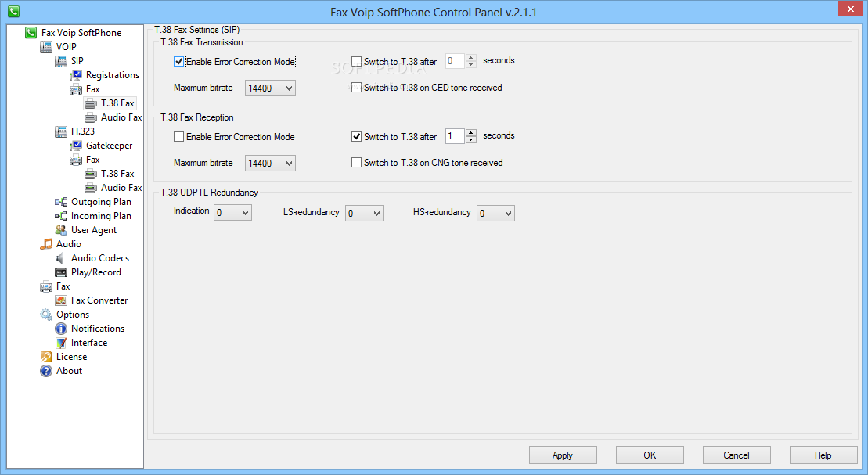Viewport: 868px width, 475px height.
Task: Click the Audio Codecs speaker icon
Action: (61, 258)
